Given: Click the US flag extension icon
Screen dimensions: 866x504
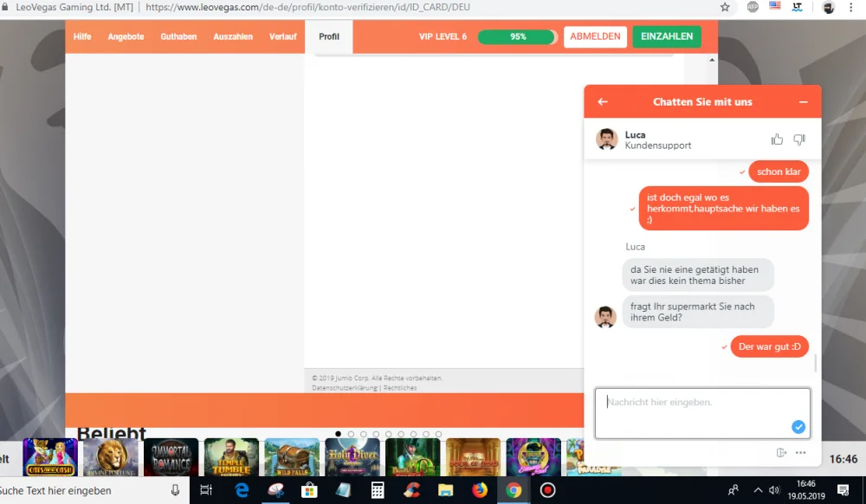Looking at the screenshot, I should tap(774, 6).
